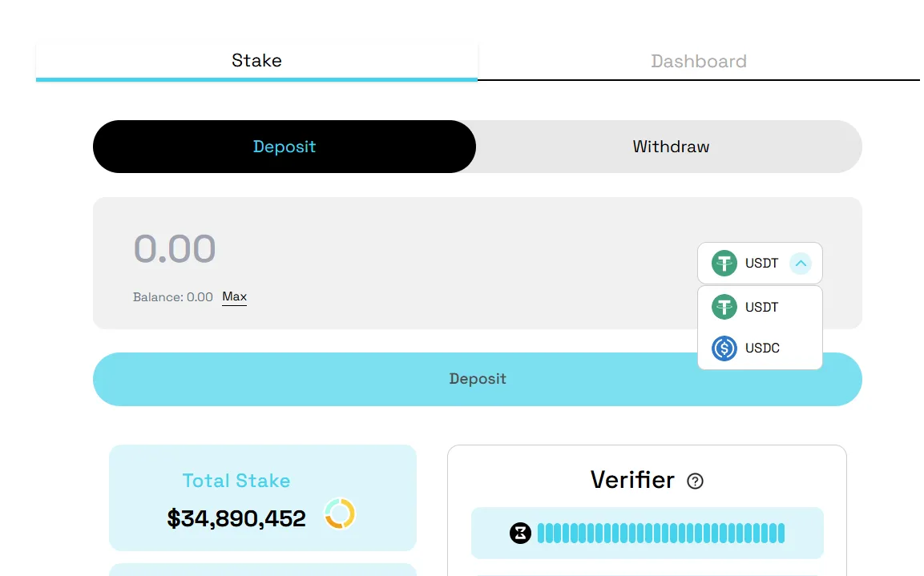924x576 pixels.
Task: Collapse the token list with the chevron arrow
Action: point(801,263)
